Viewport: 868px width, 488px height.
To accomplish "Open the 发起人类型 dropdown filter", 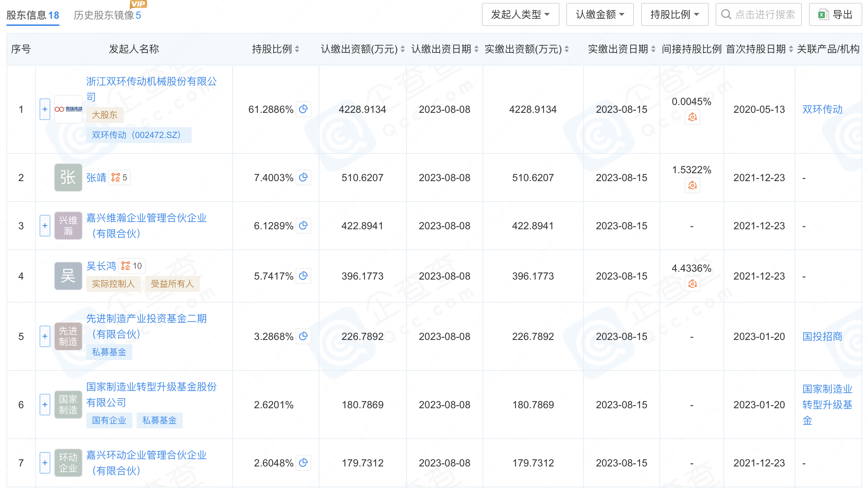I will pos(520,15).
